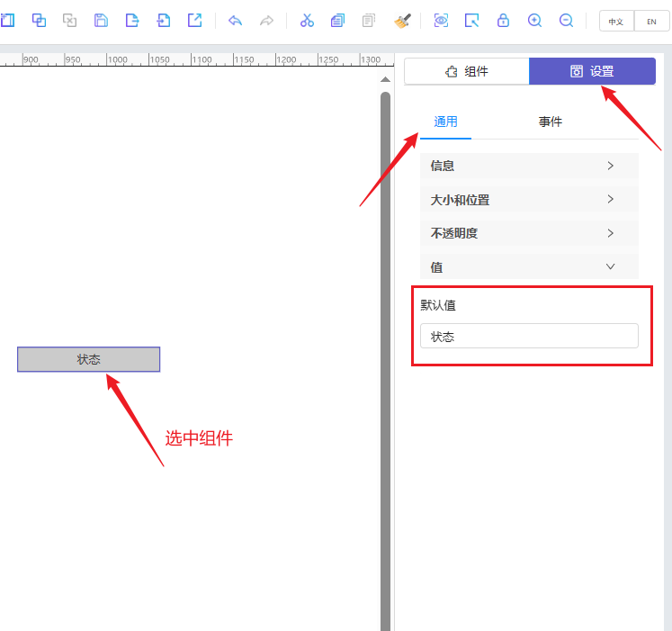Click the preview eye icon
Screen dimensions: 672x631
click(441, 20)
